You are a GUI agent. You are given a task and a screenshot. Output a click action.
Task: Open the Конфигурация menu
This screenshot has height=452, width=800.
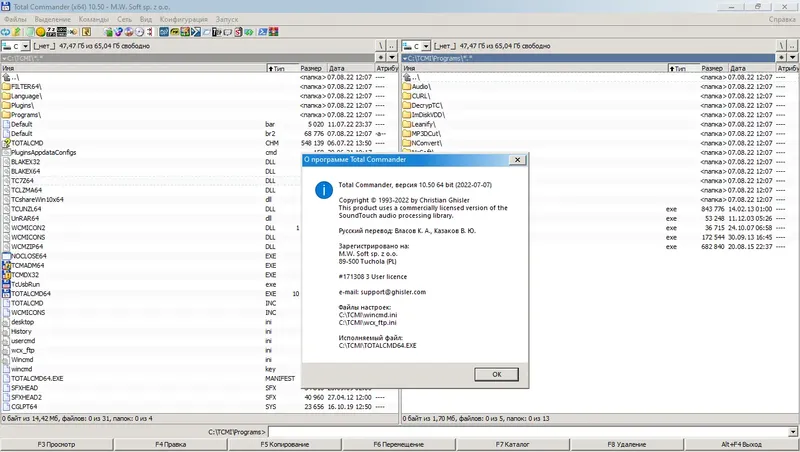tap(184, 19)
